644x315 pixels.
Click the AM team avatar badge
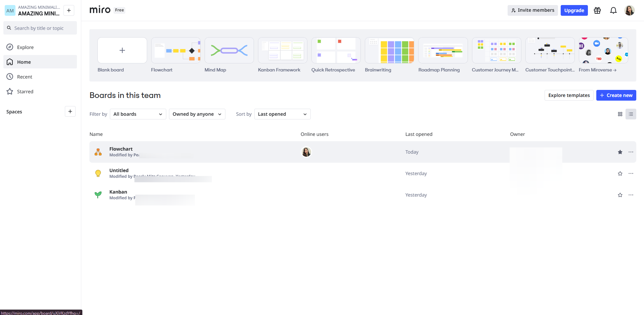10,10
